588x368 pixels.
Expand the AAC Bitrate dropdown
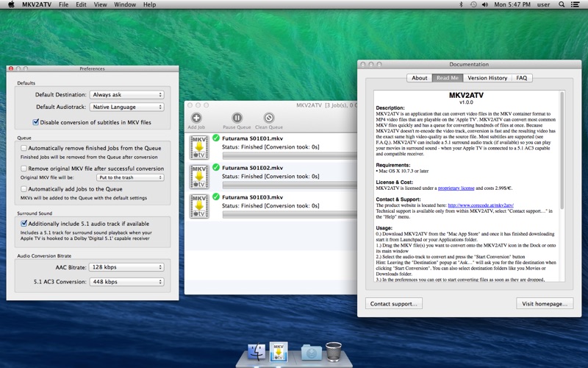tap(126, 269)
